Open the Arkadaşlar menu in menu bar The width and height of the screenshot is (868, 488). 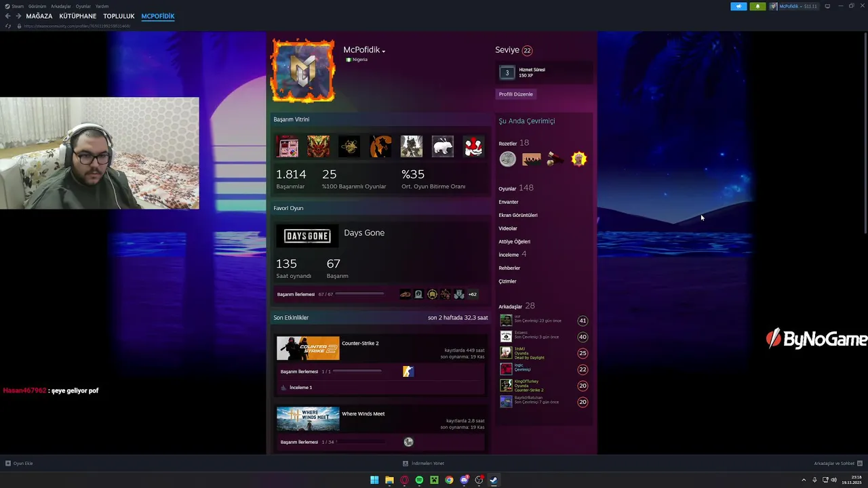61,6
